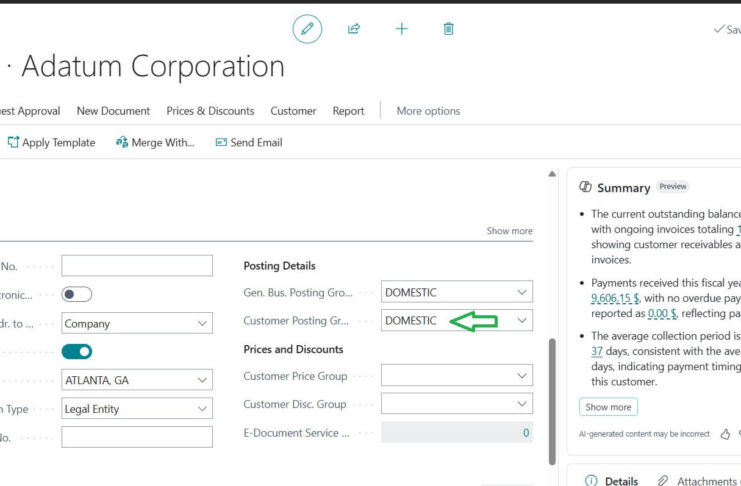741x486 pixels.
Task: Click the Prices and Discounts heading
Action: (293, 349)
